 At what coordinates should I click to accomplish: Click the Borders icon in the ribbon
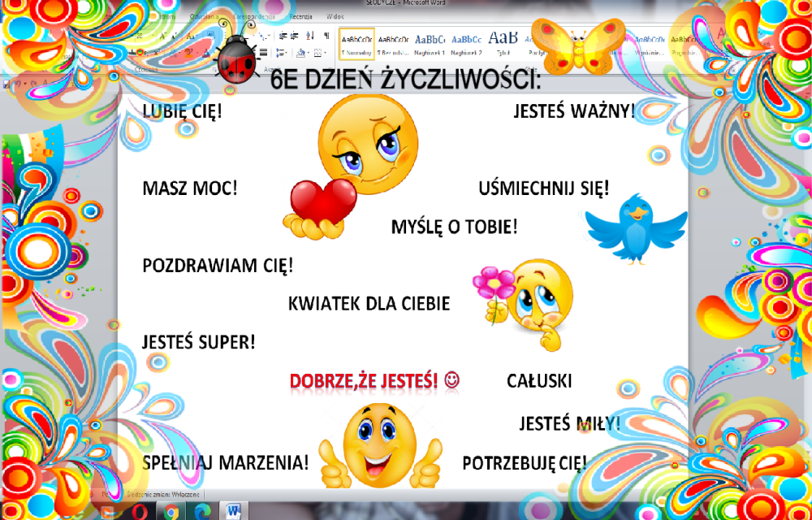[319, 52]
